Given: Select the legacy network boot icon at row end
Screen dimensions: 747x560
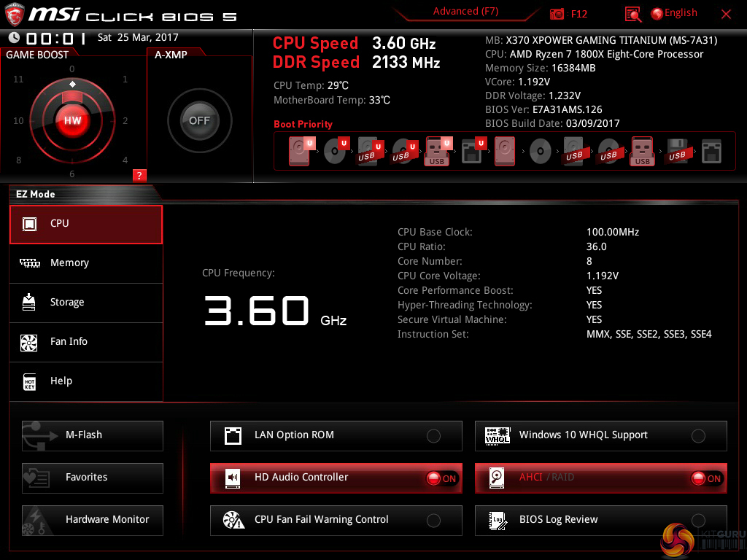Looking at the screenshot, I should click(711, 152).
